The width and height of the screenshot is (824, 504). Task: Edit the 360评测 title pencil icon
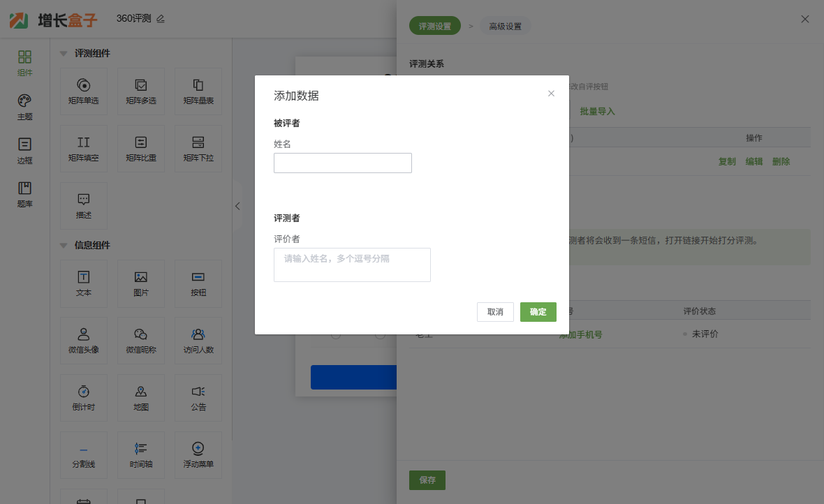pos(161,19)
